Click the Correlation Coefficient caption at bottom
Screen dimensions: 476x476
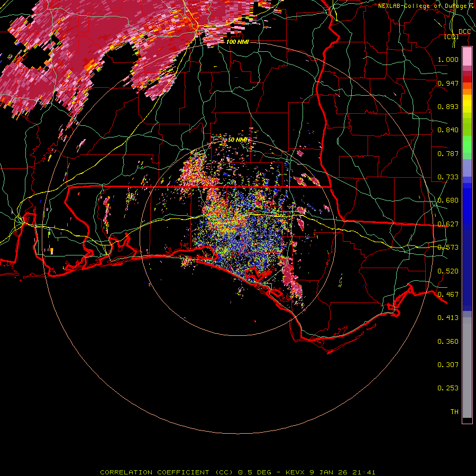[x=237, y=472]
